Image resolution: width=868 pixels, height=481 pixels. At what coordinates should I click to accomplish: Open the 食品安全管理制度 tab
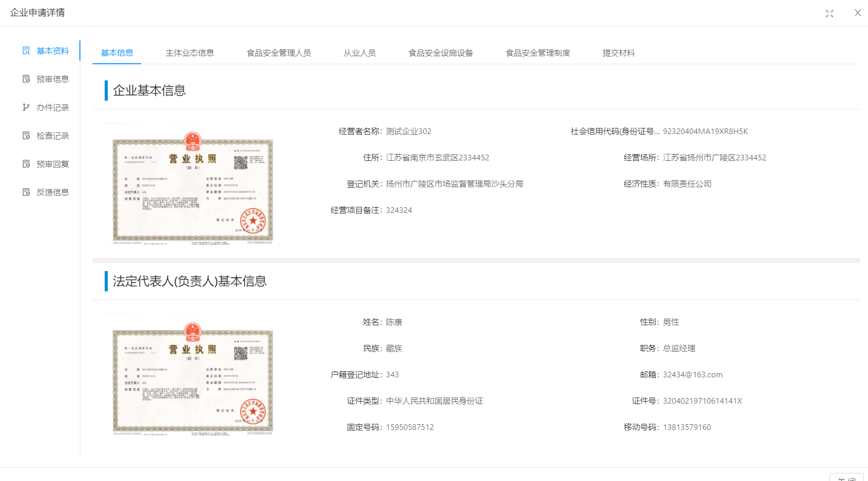[x=538, y=53]
